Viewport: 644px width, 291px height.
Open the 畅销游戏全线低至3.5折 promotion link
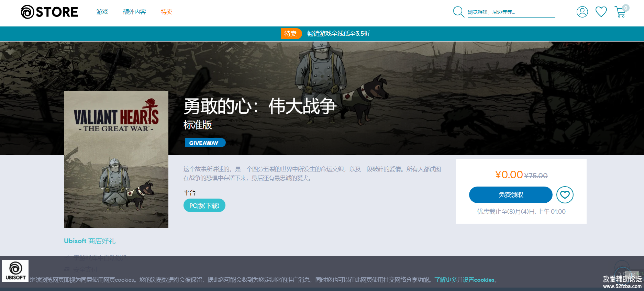[338, 34]
